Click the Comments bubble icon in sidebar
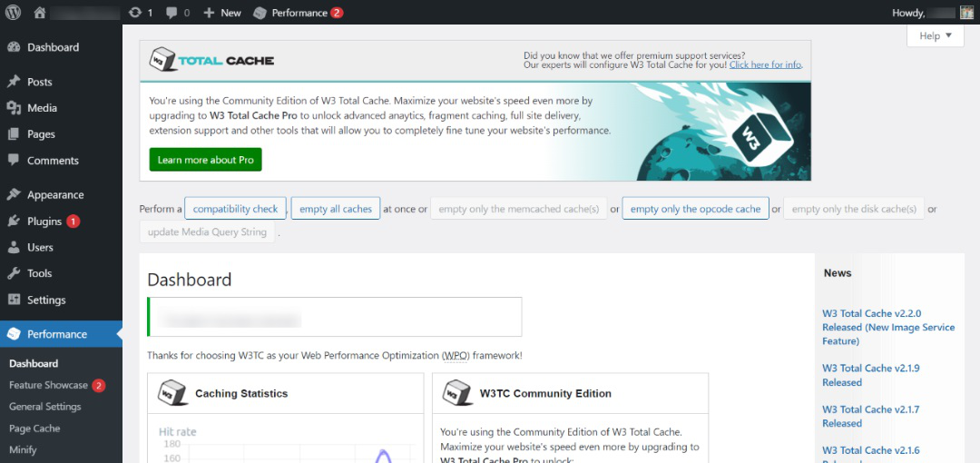The height and width of the screenshot is (463, 980). tap(14, 160)
